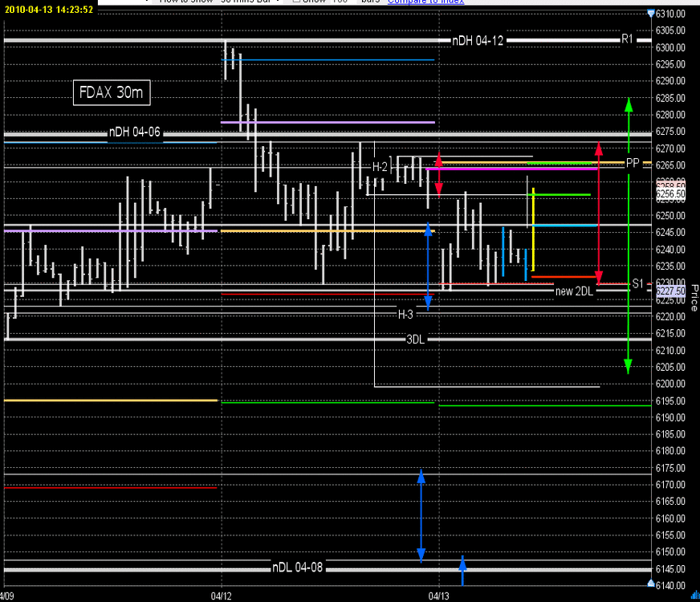Click the 'H-2' annotation label
Image resolution: width=700 pixels, height=602 pixels.
coord(380,167)
